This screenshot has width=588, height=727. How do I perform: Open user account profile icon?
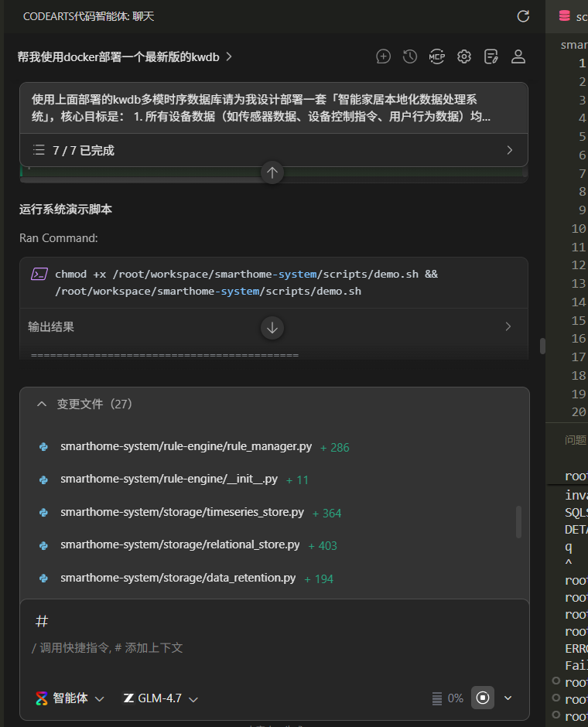click(x=518, y=56)
